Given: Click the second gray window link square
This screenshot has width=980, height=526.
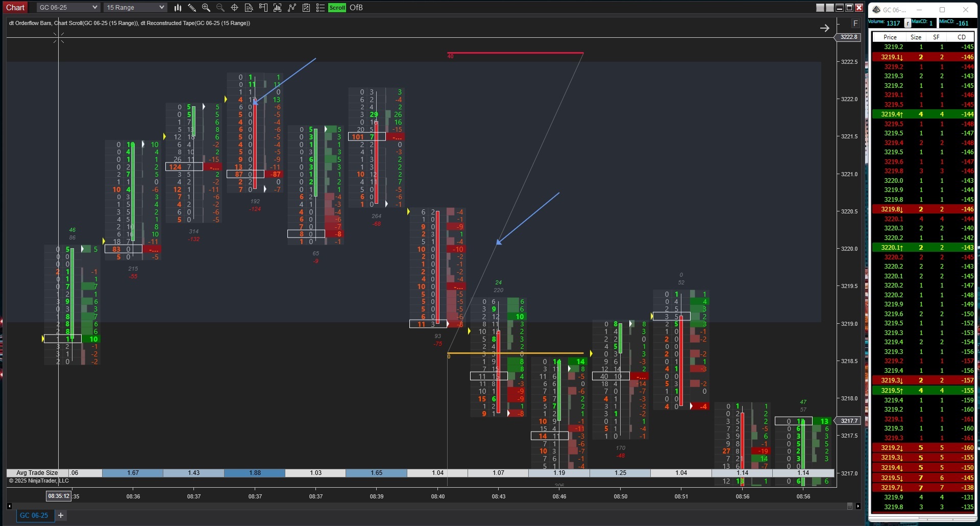Looking at the screenshot, I should pyautogui.click(x=830, y=8).
